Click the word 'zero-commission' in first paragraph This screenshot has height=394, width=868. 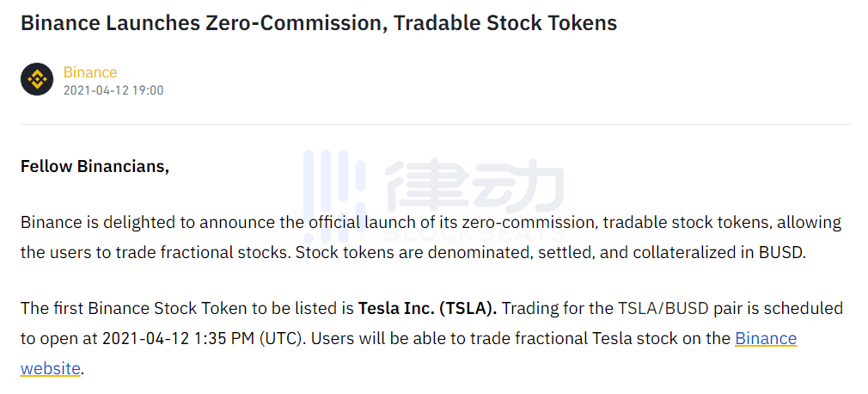(529, 223)
